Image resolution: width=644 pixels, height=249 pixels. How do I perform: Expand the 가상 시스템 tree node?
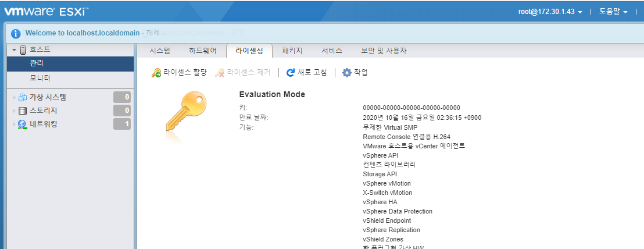[15, 98]
